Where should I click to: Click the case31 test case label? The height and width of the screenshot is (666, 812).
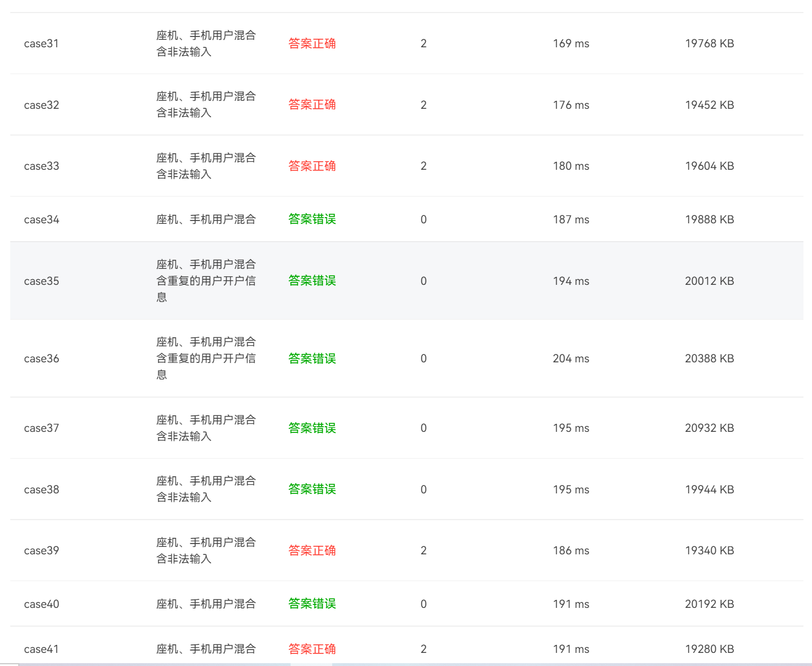point(41,44)
